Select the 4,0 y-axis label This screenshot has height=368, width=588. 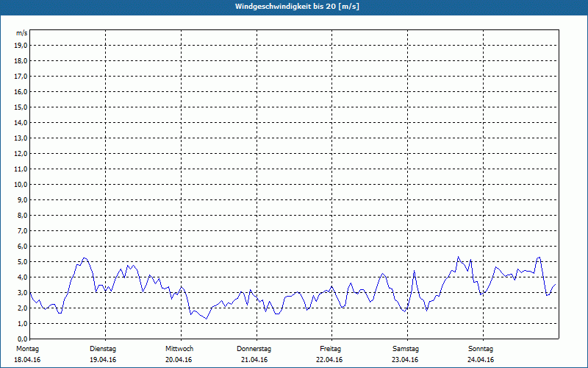coord(22,277)
